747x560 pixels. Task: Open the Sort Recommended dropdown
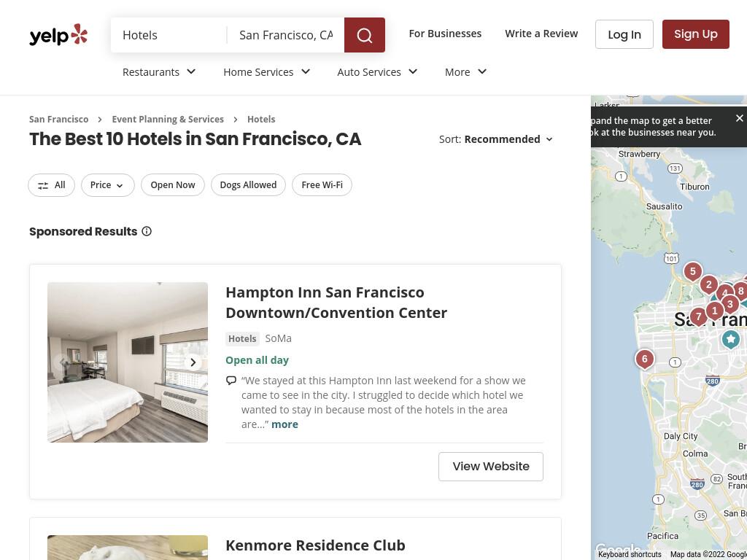[x=496, y=139]
